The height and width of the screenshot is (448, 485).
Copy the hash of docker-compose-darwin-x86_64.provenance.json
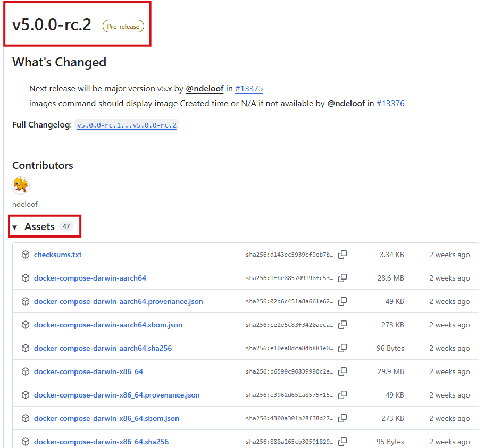(x=342, y=395)
